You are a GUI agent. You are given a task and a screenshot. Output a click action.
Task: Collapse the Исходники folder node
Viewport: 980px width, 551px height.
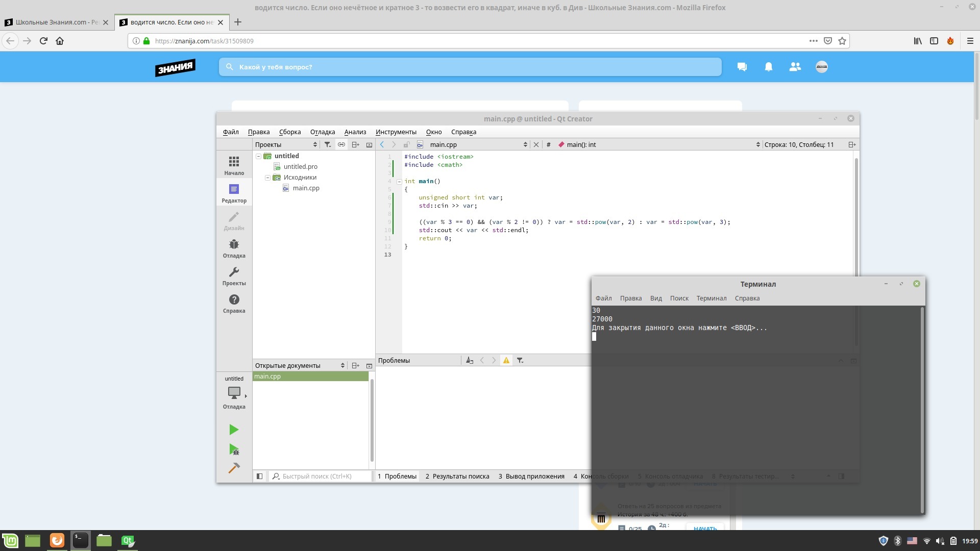pyautogui.click(x=267, y=178)
